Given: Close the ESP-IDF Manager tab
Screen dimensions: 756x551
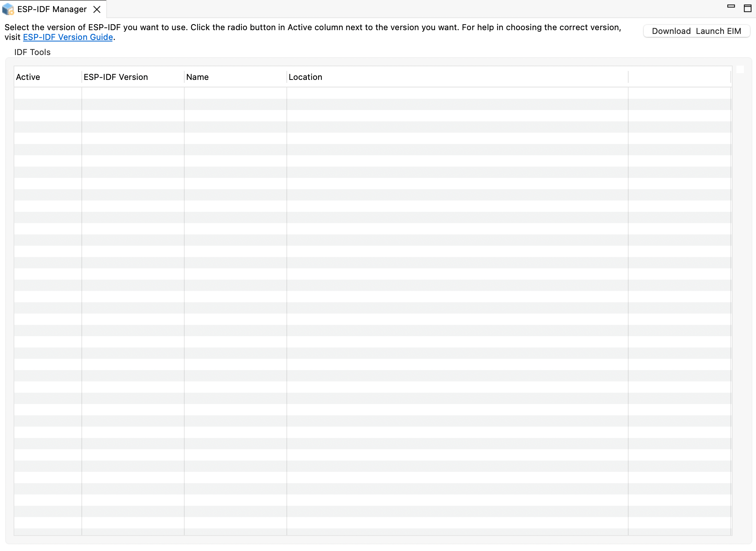Looking at the screenshot, I should pos(97,9).
